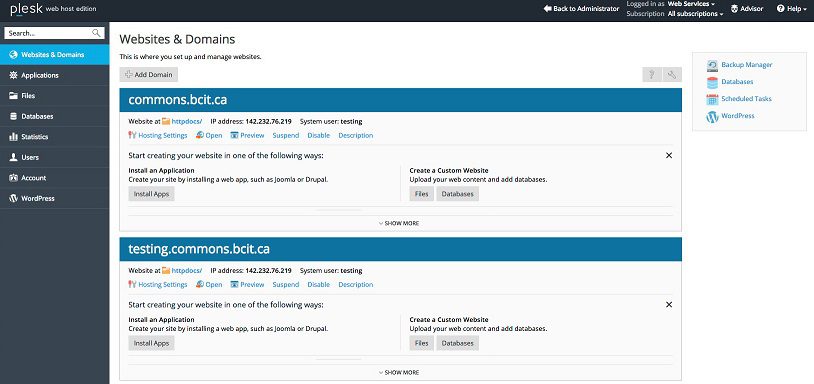This screenshot has height=384, width=814.
Task: Click the testing.commons.bcit.ca domain heading
Action: pyautogui.click(x=199, y=249)
